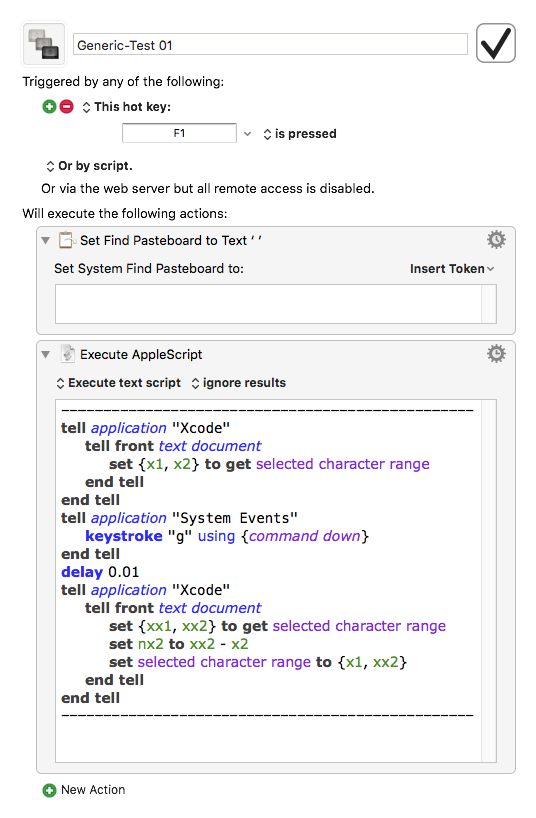Add a new trigger with green plus
The width and height of the screenshot is (536, 818).
pos(49,107)
